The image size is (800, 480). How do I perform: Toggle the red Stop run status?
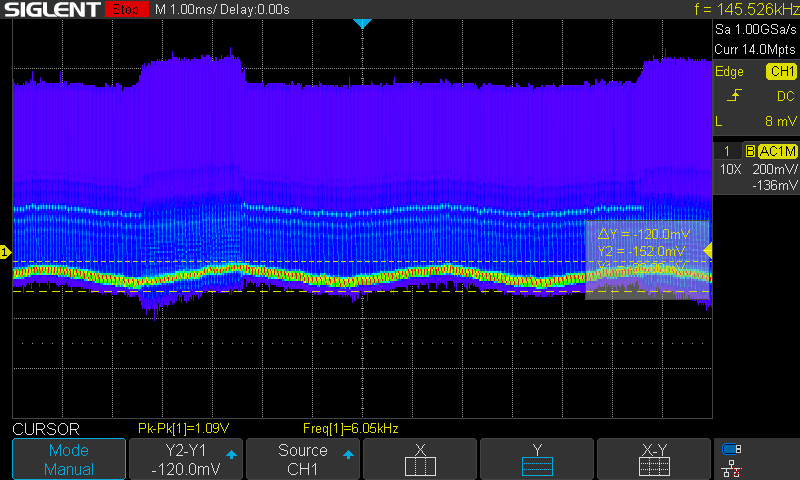(x=124, y=10)
